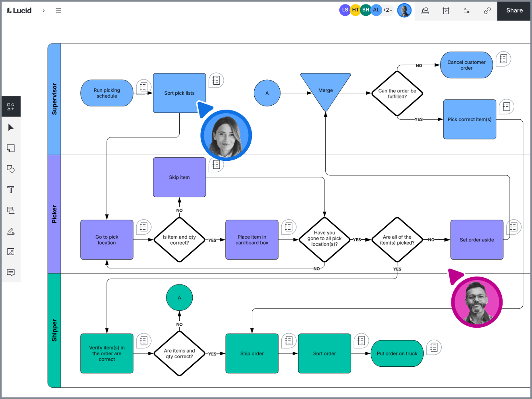532x399 pixels.
Task: Select the BH collaborator avatar
Action: pos(366,10)
